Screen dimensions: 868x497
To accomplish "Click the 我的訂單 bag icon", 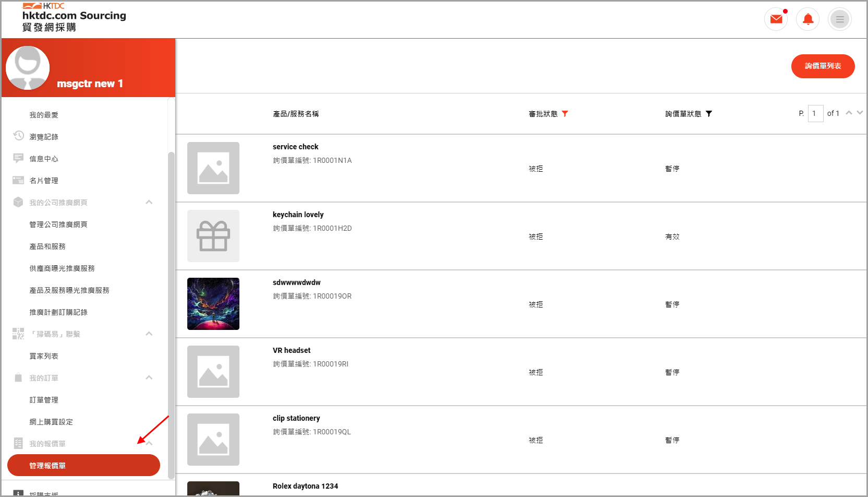I will [18, 377].
